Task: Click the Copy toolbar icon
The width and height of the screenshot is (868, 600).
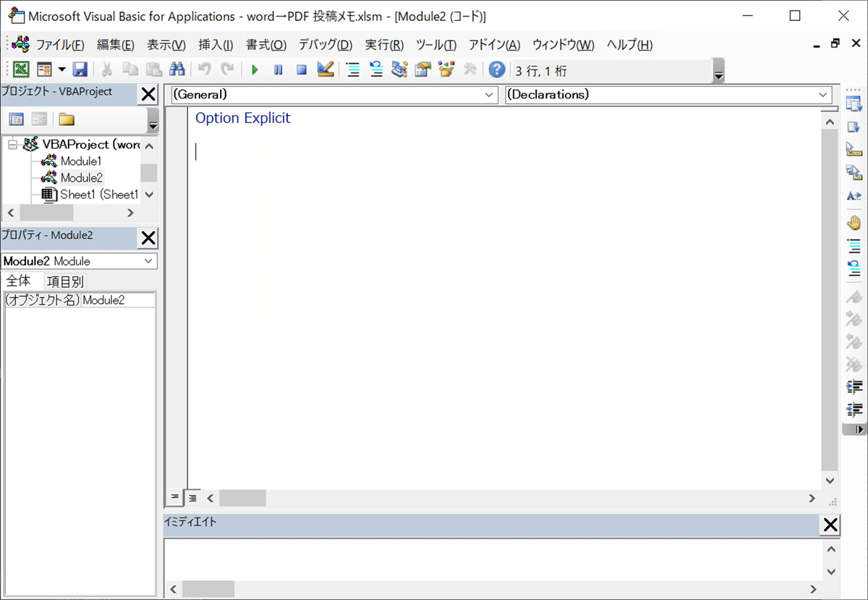Action: click(130, 69)
